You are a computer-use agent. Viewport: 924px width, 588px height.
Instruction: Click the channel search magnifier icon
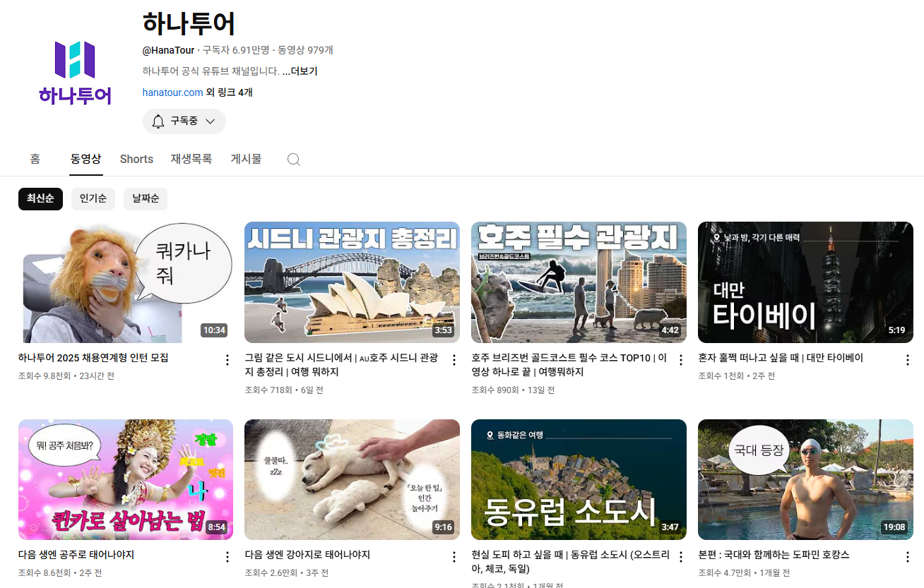(x=294, y=160)
